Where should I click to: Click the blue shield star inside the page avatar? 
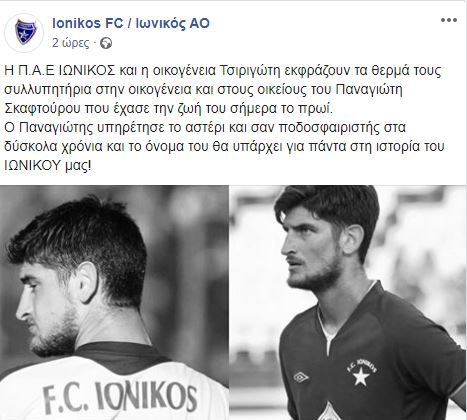(24, 32)
